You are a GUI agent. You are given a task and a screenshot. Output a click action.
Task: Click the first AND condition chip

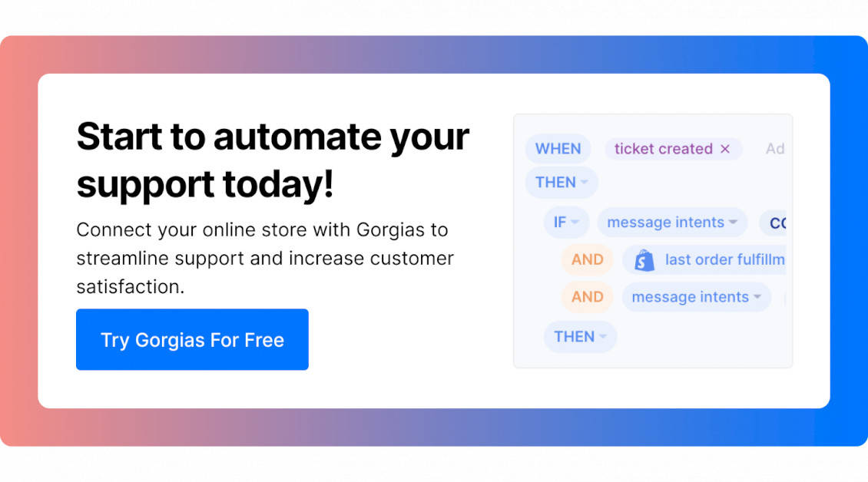point(586,259)
